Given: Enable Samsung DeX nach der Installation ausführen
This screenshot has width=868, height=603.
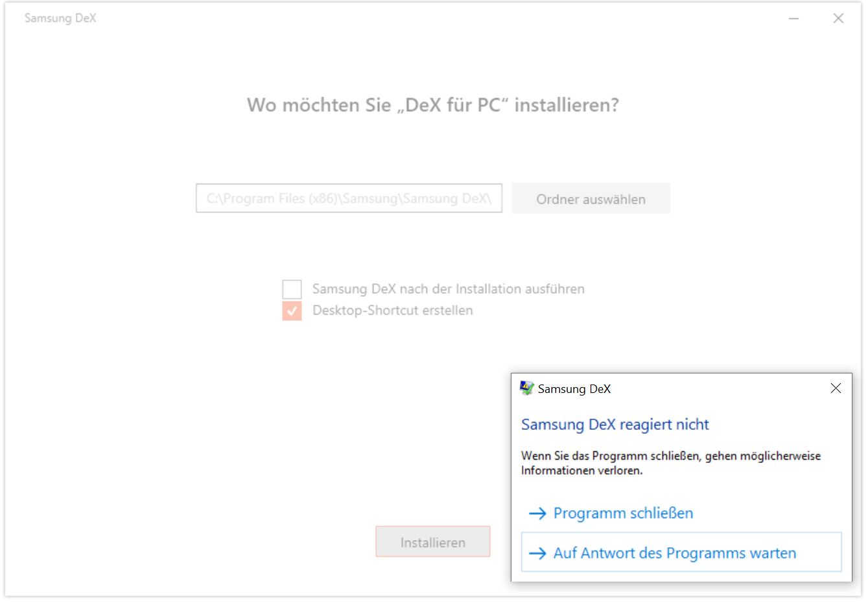Looking at the screenshot, I should pos(292,289).
